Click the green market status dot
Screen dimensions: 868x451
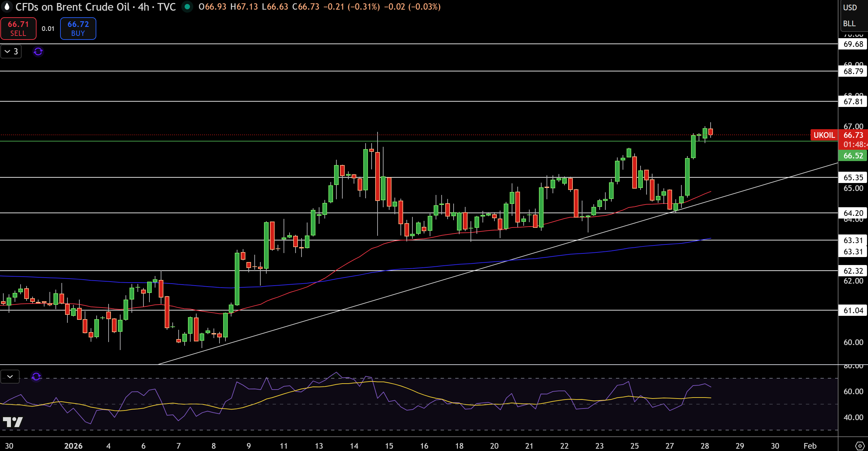[187, 7]
